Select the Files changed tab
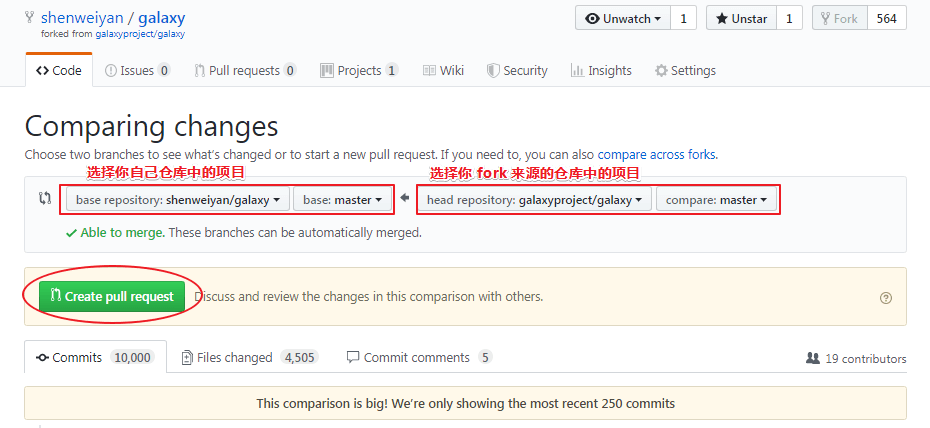This screenshot has width=930, height=428. click(x=250, y=357)
